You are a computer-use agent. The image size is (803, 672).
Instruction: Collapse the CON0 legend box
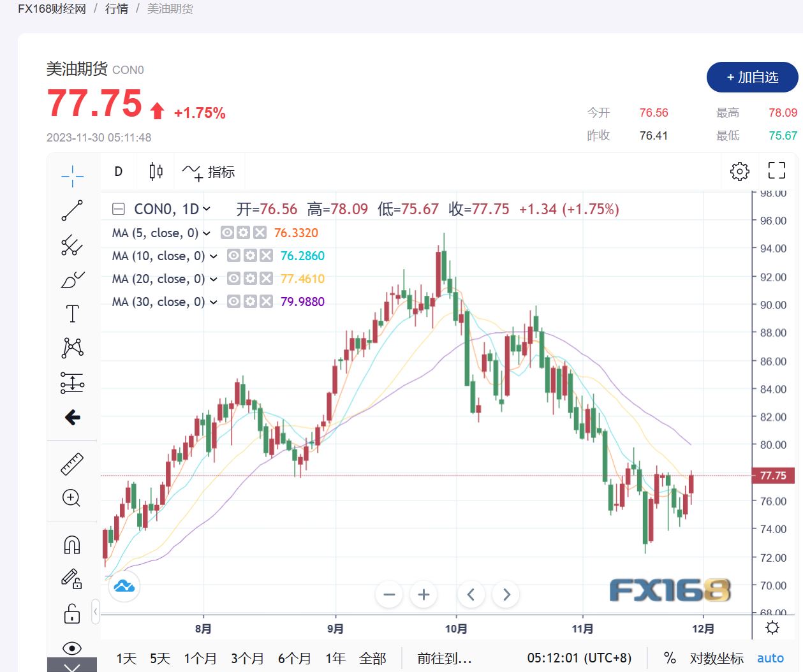[119, 209]
